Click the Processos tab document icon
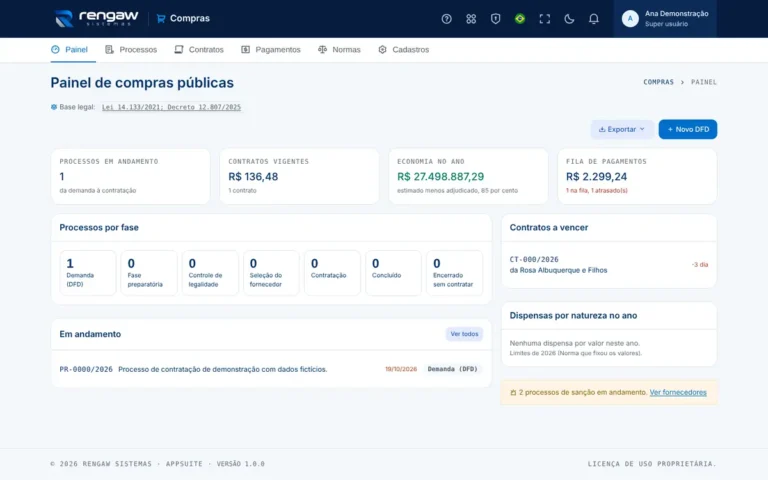The width and height of the screenshot is (768, 480). tap(109, 49)
